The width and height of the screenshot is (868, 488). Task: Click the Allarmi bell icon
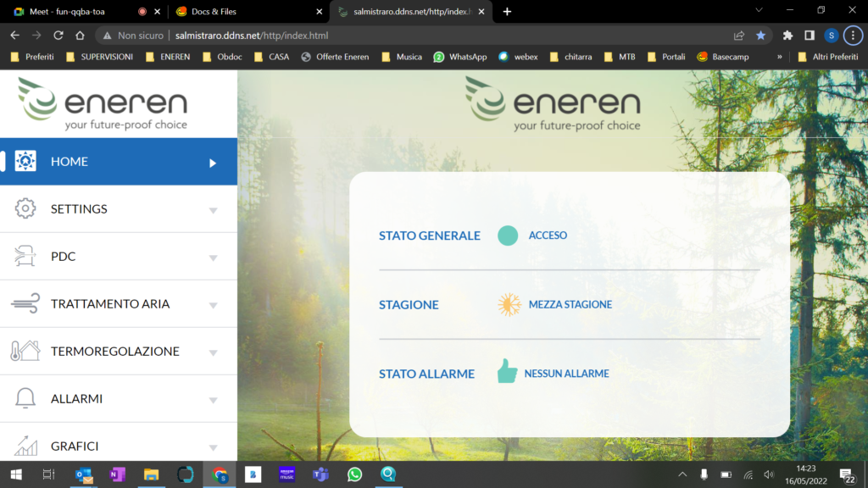[x=25, y=398]
